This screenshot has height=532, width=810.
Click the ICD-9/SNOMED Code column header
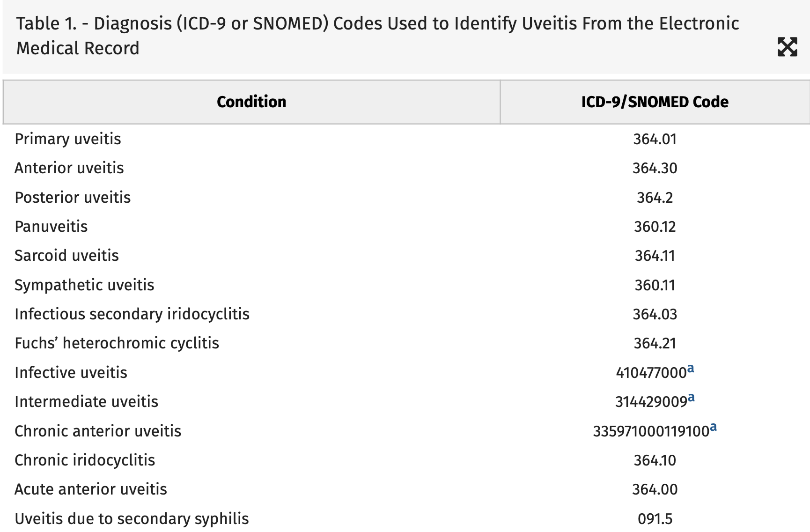click(x=655, y=102)
